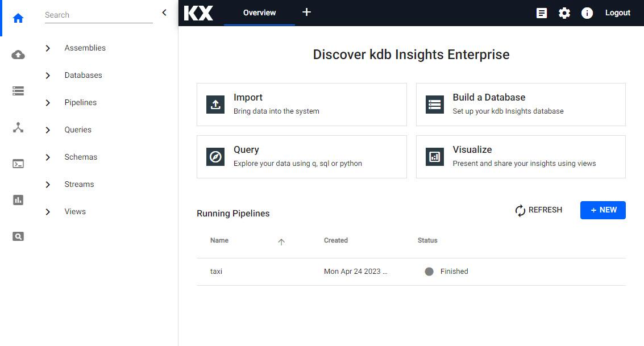This screenshot has width=644, height=346.
Task: Click the refresh circular arrows icon
Action: pos(520,210)
